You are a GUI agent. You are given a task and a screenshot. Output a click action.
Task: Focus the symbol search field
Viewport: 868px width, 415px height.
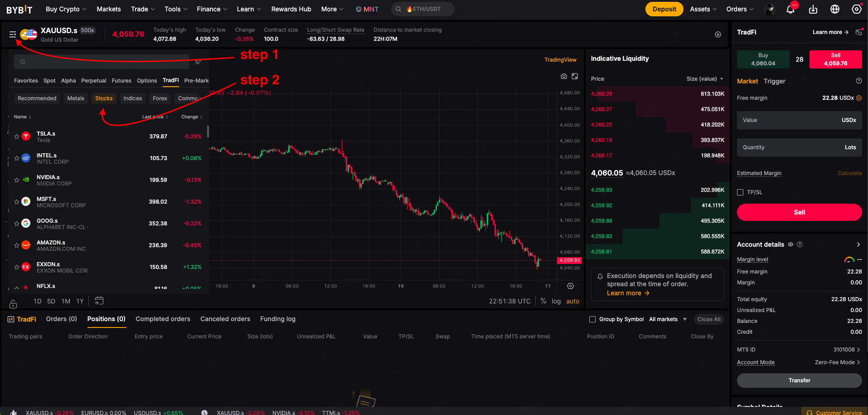[x=102, y=62]
